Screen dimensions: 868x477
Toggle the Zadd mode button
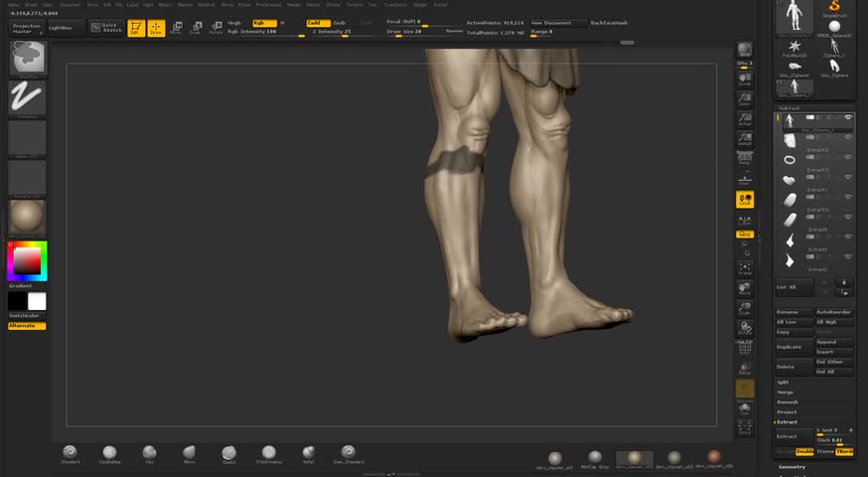(317, 22)
